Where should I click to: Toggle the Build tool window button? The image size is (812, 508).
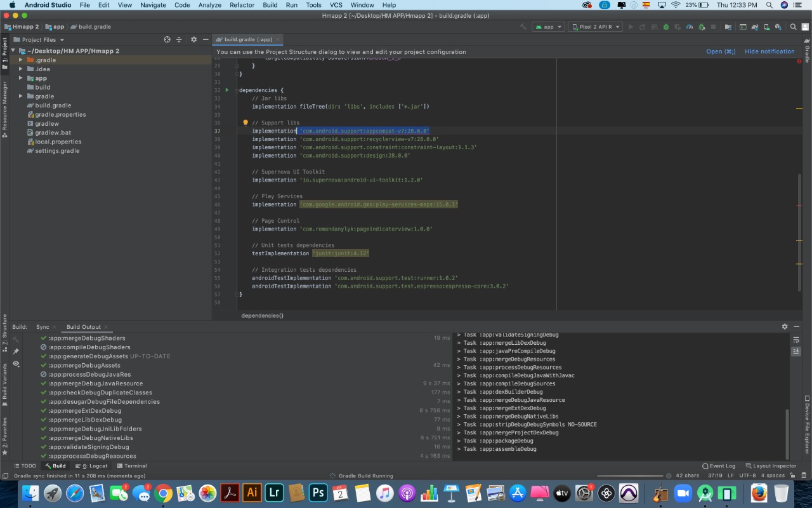click(55, 465)
